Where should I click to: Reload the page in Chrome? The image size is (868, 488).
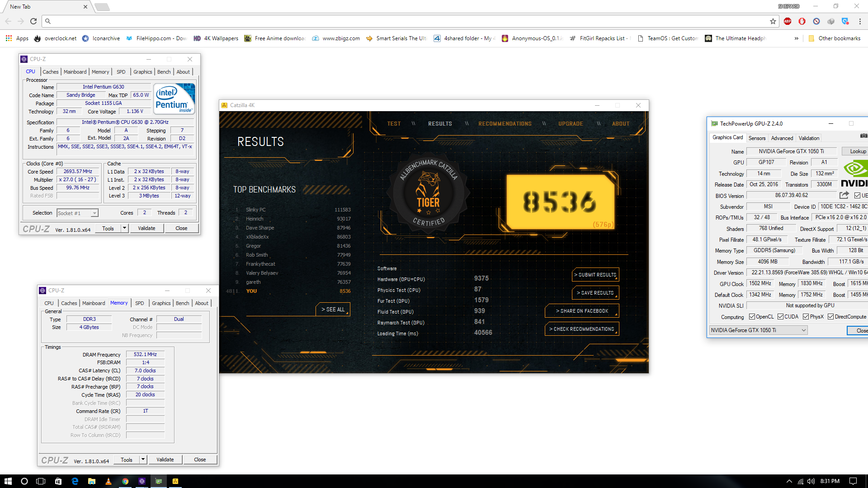[x=33, y=21]
